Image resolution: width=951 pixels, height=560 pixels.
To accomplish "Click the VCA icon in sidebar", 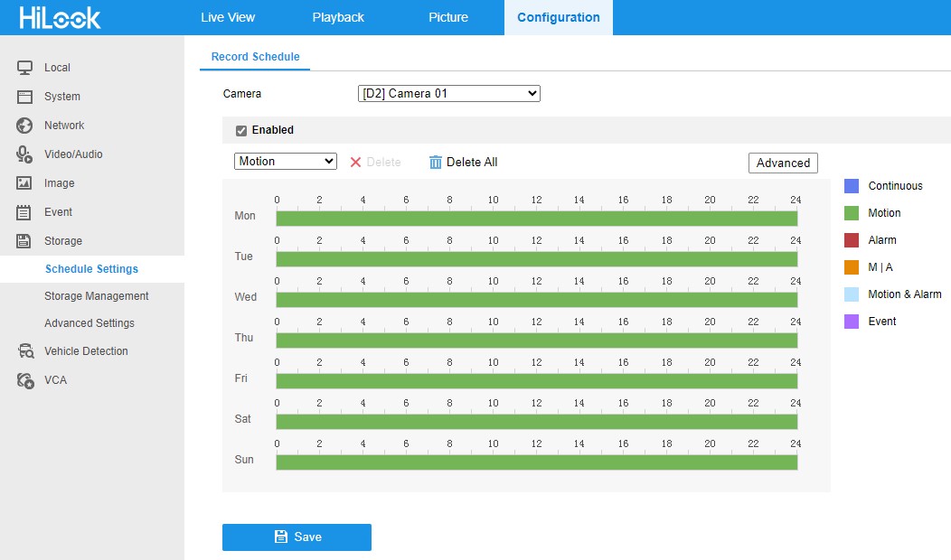I will coord(25,380).
